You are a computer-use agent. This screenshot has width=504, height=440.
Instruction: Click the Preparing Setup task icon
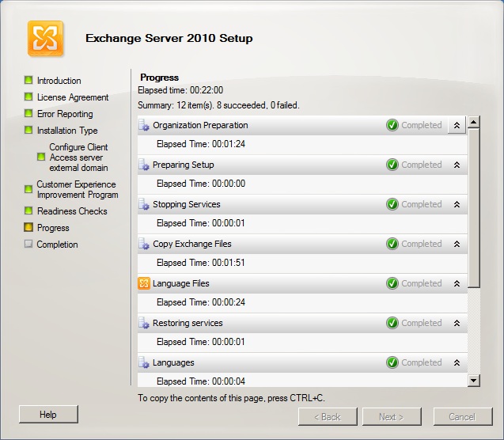click(144, 165)
